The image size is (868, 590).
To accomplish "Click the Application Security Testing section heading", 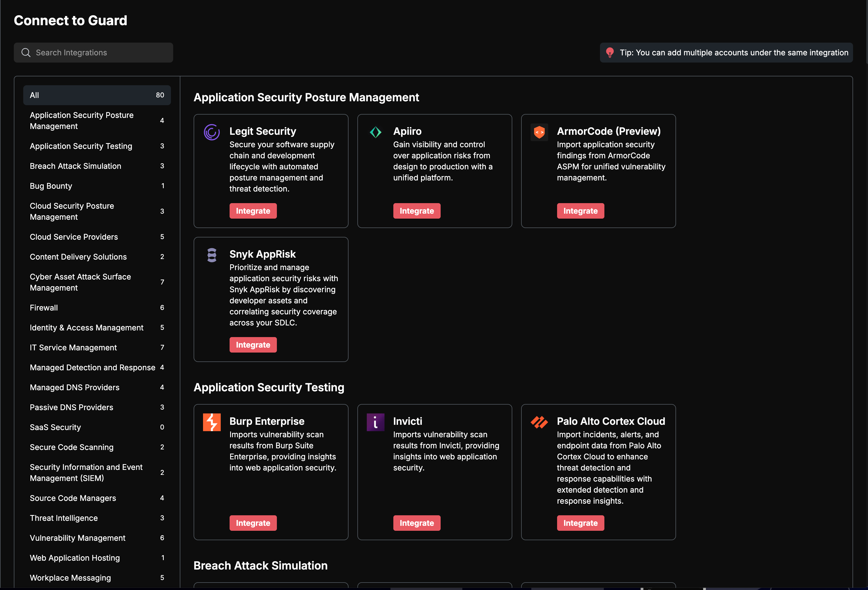I will (269, 387).
